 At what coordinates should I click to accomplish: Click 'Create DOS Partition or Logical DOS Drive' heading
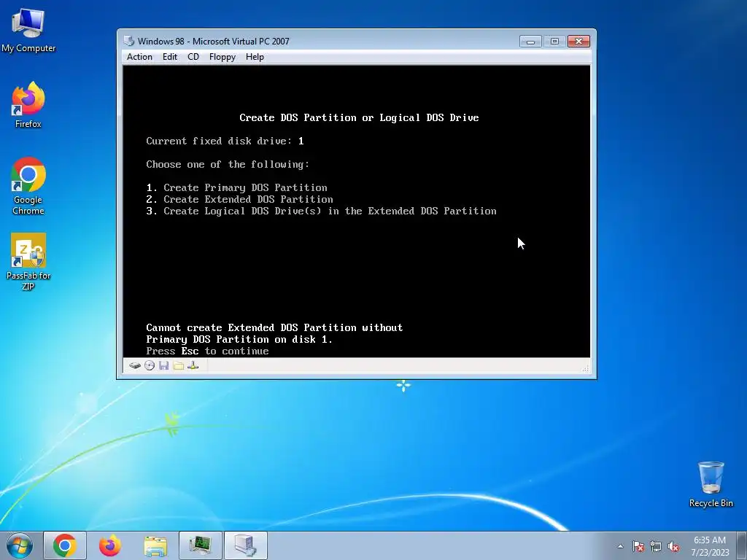click(x=359, y=117)
